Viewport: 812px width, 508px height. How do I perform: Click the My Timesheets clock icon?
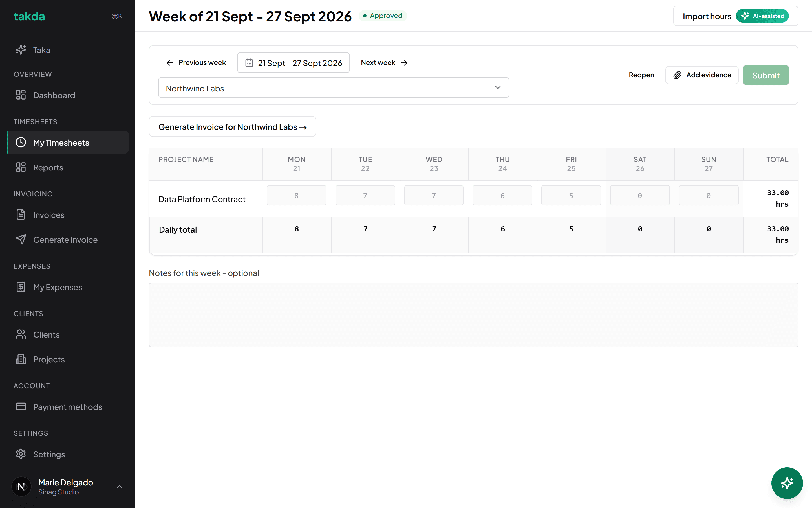(21, 143)
